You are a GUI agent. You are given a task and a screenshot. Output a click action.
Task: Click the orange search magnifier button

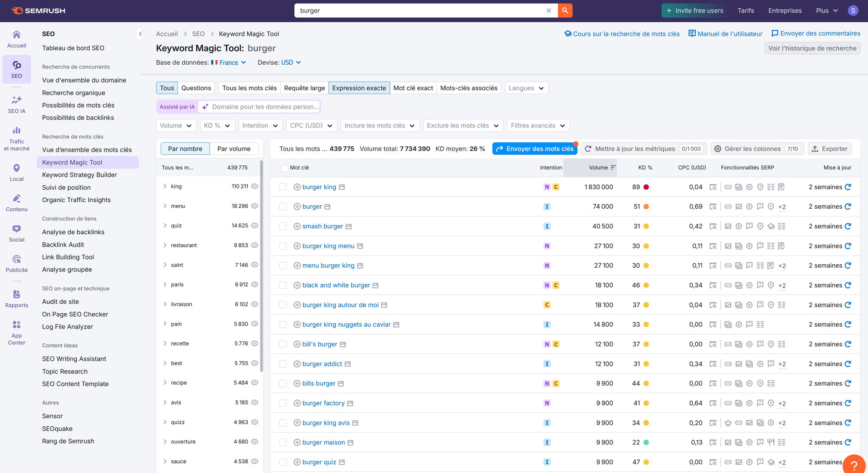pyautogui.click(x=565, y=10)
